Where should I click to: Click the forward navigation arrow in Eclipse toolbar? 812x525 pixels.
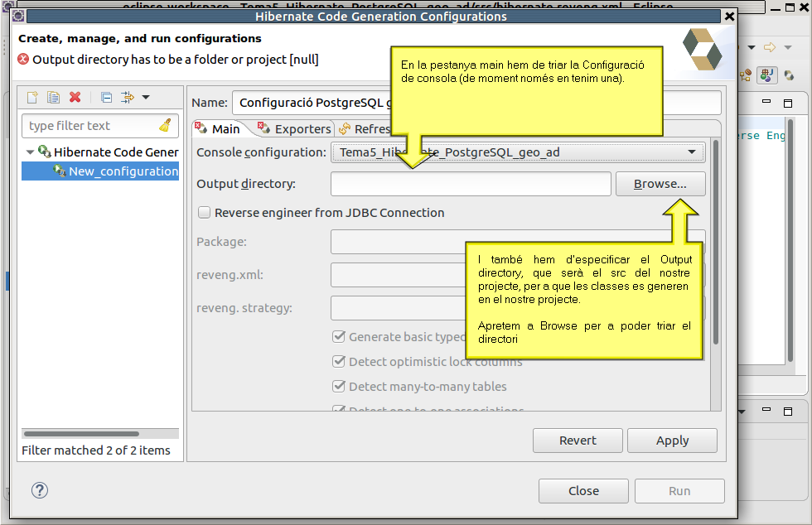click(x=770, y=48)
